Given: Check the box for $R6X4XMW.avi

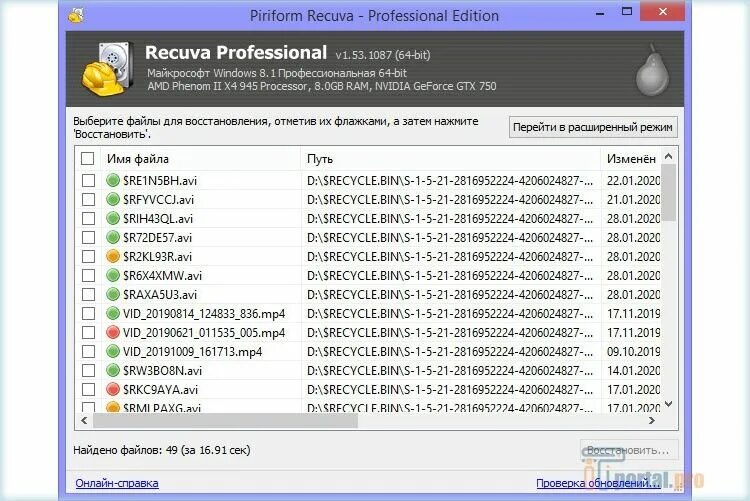Looking at the screenshot, I should coord(88,276).
